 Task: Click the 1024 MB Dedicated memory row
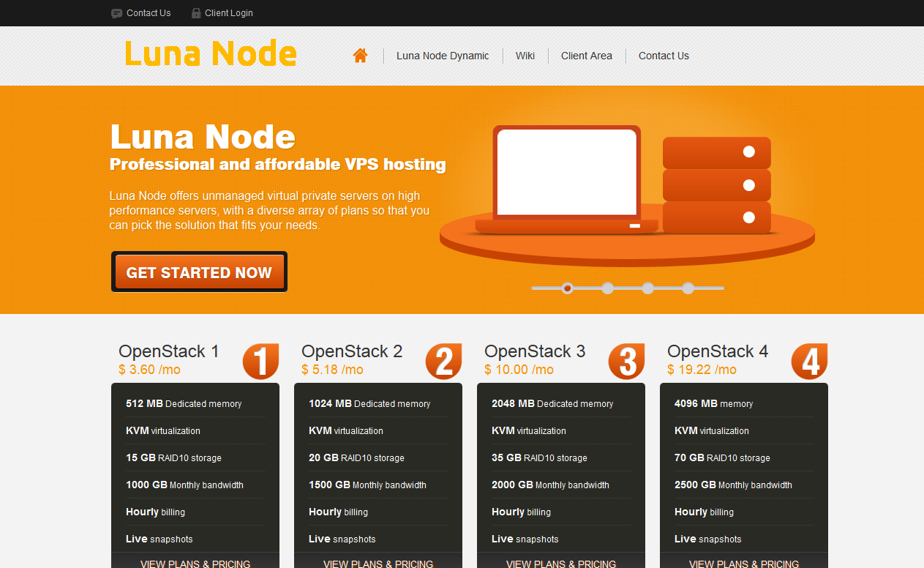click(x=378, y=403)
